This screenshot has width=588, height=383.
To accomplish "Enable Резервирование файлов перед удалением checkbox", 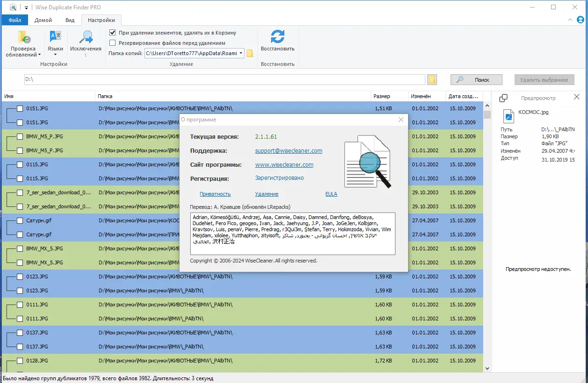I will 112,43.
